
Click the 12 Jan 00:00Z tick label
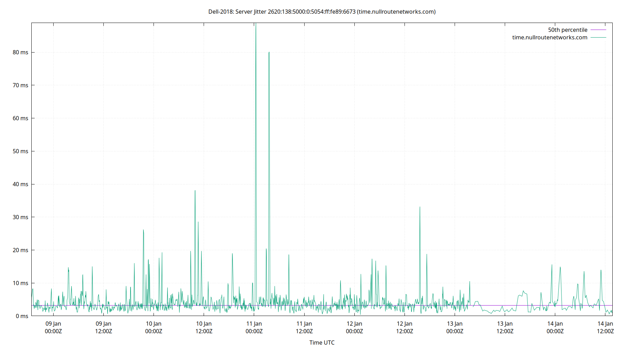[x=354, y=327]
